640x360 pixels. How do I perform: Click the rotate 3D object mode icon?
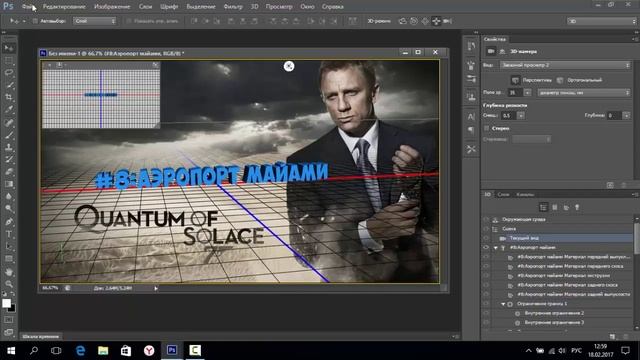tap(402, 21)
